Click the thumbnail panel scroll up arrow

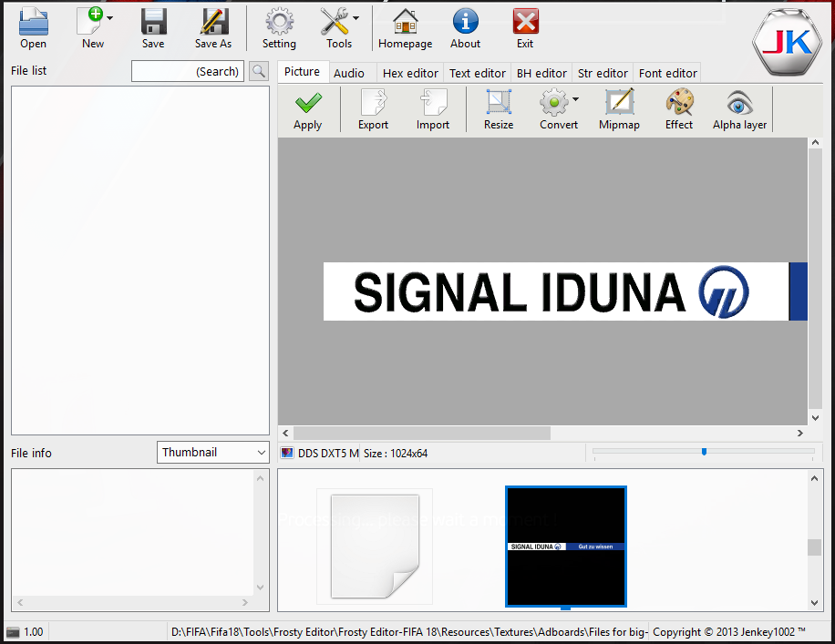pos(814,478)
